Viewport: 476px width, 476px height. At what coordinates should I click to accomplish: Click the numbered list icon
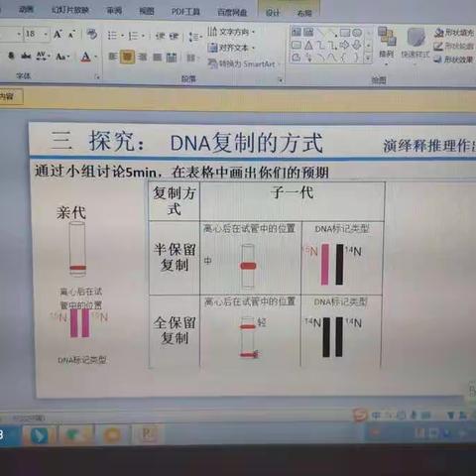(133, 36)
